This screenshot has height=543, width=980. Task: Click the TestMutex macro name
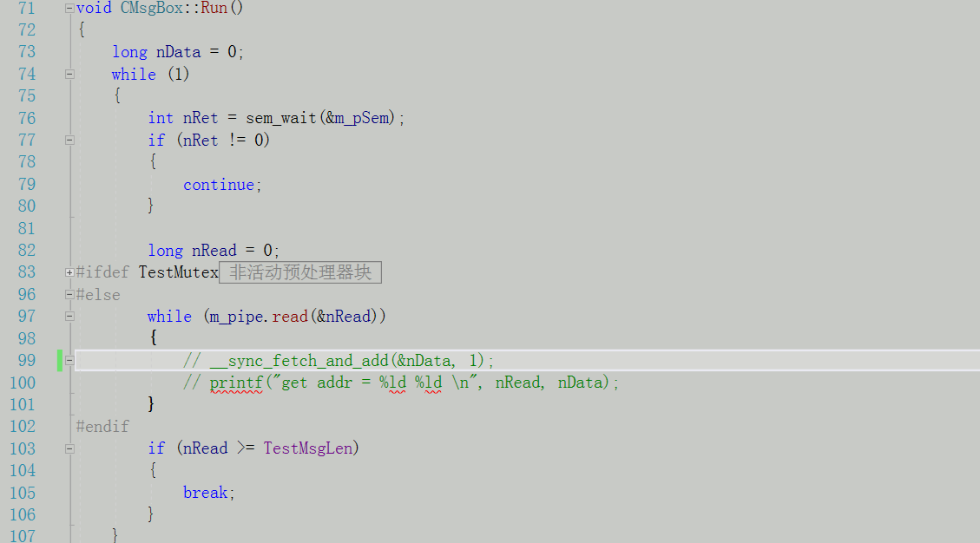click(x=179, y=272)
